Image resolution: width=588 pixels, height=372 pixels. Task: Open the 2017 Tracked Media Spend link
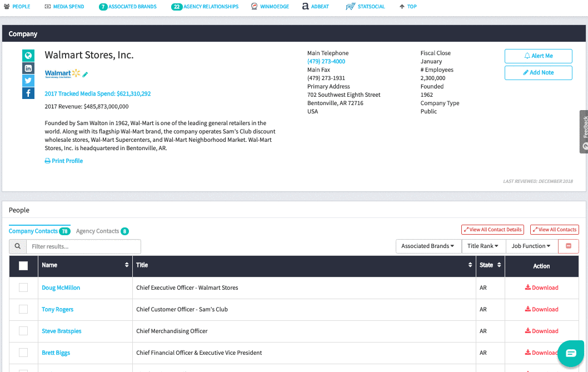(97, 93)
